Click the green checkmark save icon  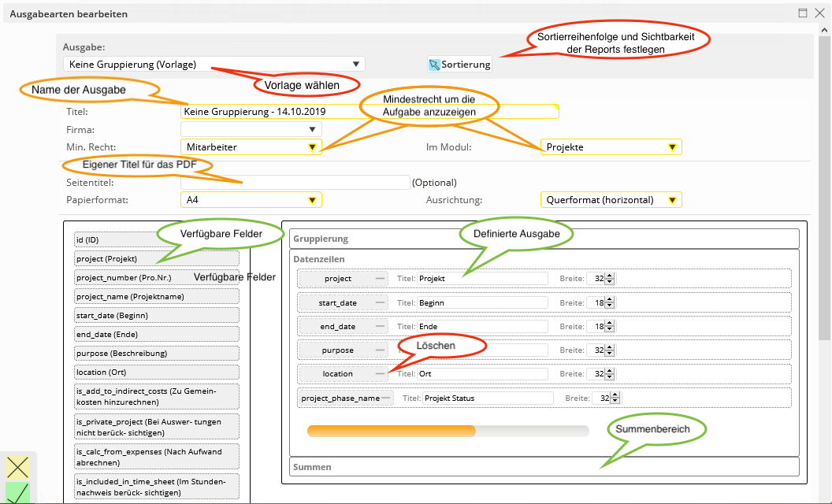pos(17,493)
